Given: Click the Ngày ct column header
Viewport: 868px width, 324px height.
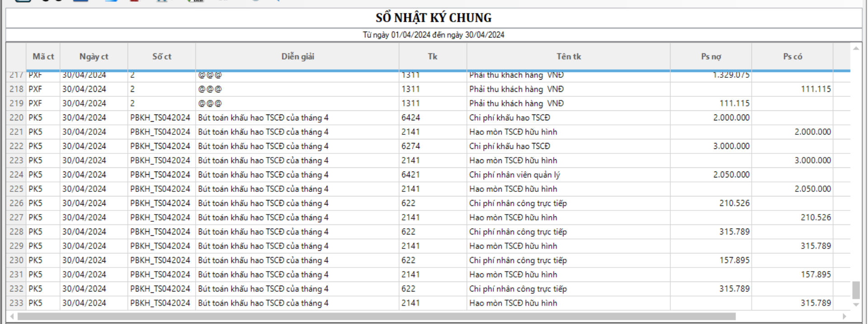Looking at the screenshot, I should tap(94, 57).
